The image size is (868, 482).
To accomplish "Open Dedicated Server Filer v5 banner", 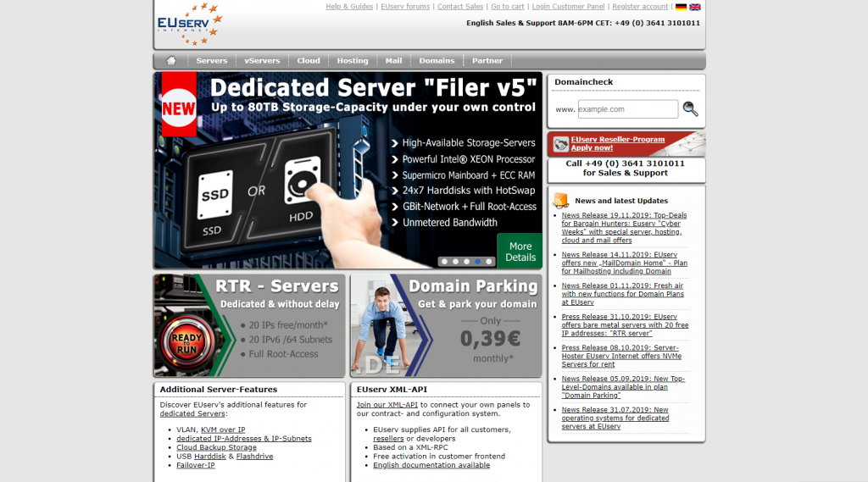I will click(x=348, y=170).
